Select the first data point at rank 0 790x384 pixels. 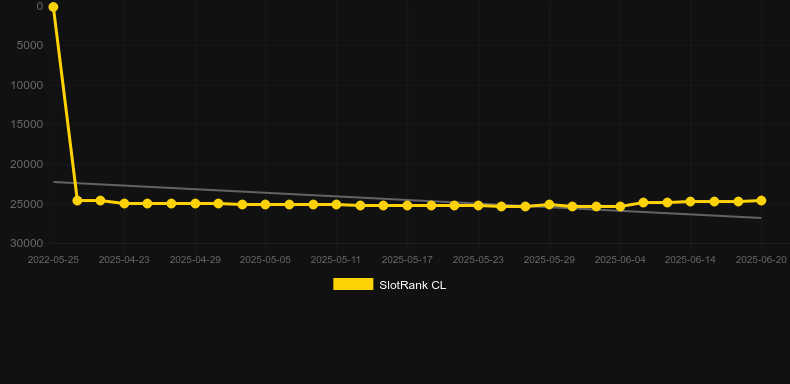53,7
